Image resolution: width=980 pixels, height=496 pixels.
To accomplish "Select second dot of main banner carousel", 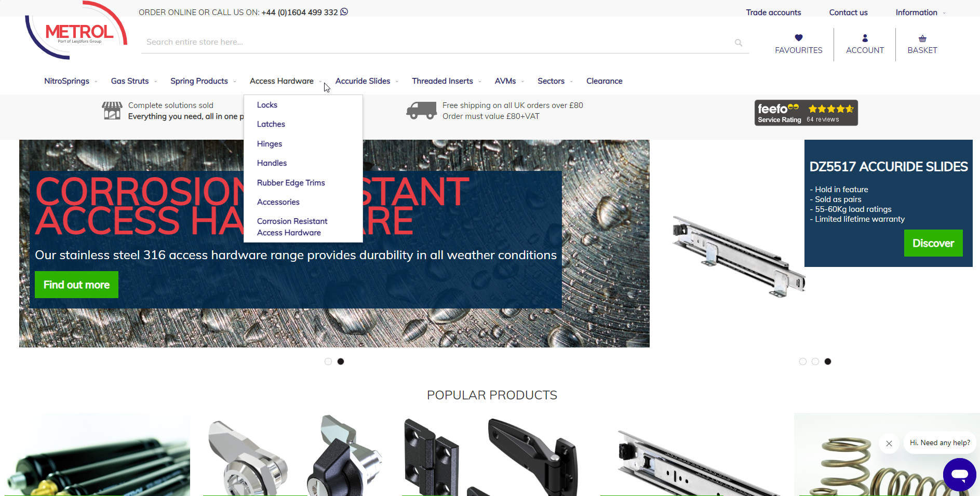I will coord(341,361).
